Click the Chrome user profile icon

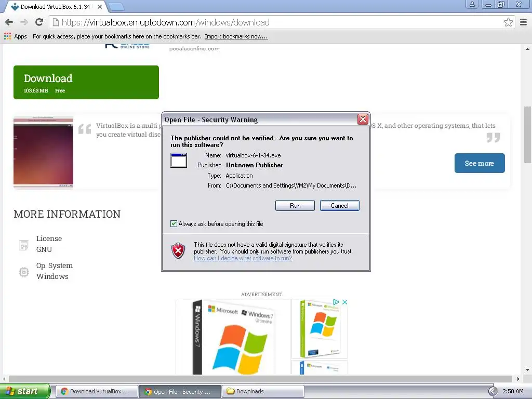pos(472,4)
